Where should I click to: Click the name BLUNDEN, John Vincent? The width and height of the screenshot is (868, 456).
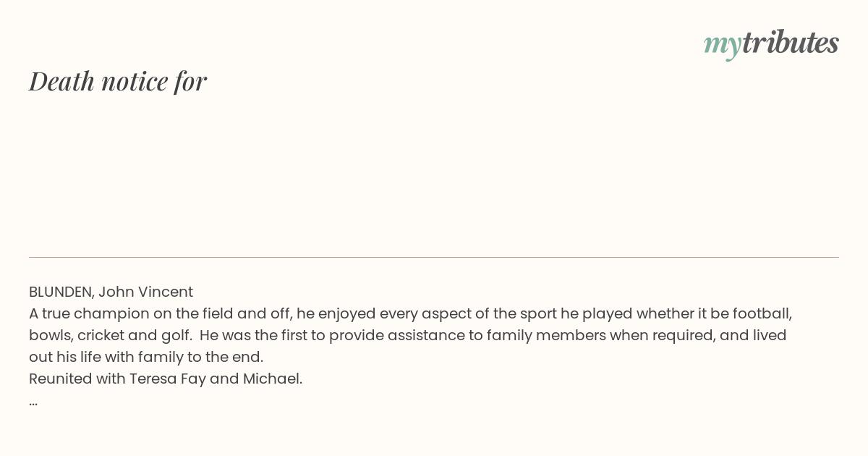(x=111, y=292)
